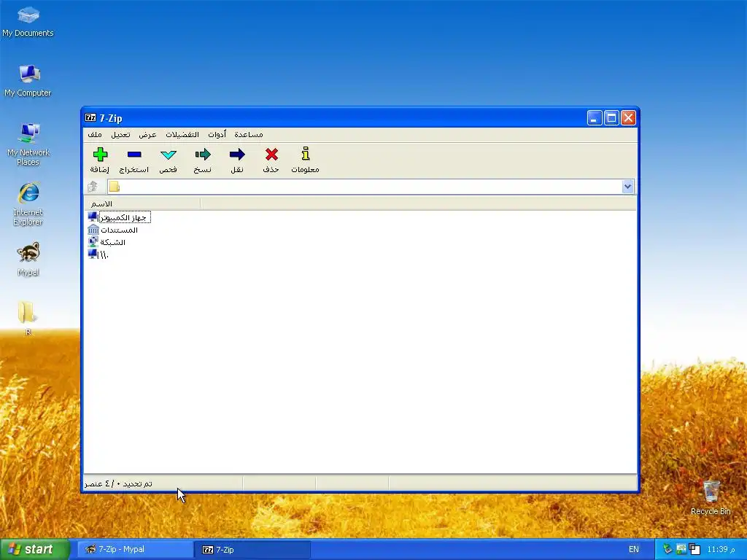Click the Computer item monitor icon

coord(93,217)
